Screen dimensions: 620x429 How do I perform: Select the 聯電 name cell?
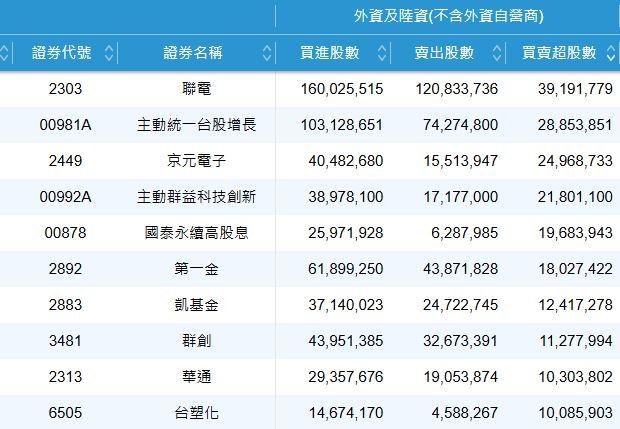tap(197, 89)
